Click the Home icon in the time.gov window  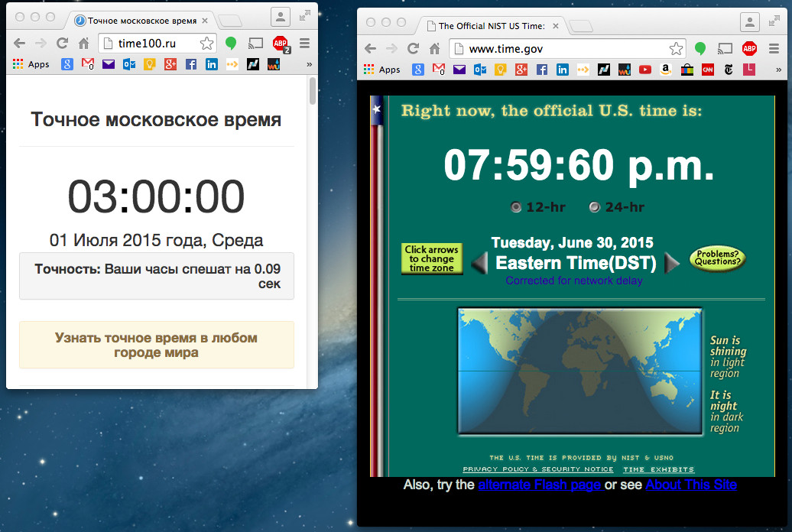pos(434,48)
